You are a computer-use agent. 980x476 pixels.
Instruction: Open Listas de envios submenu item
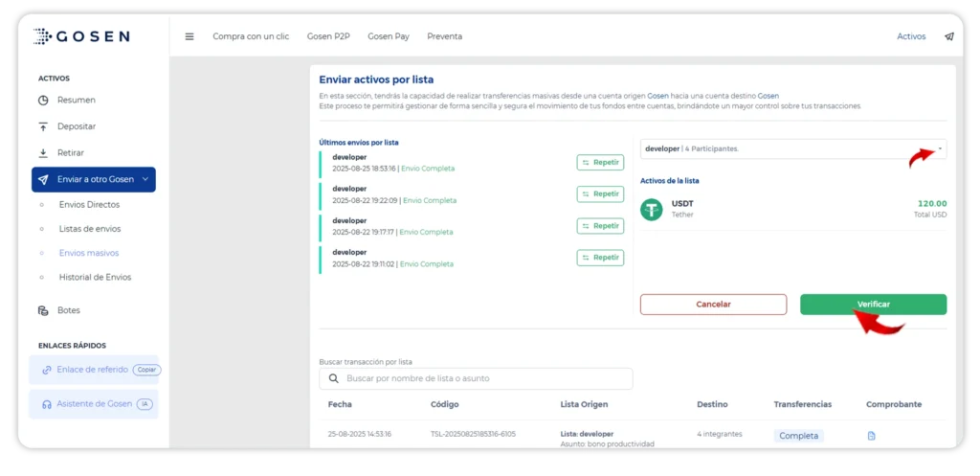point(90,229)
